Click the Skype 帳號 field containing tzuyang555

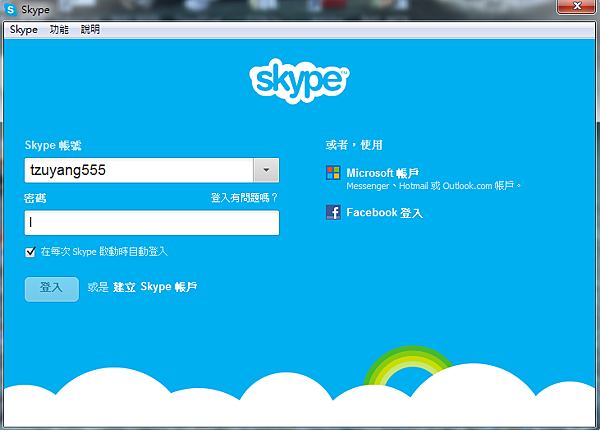(139, 170)
